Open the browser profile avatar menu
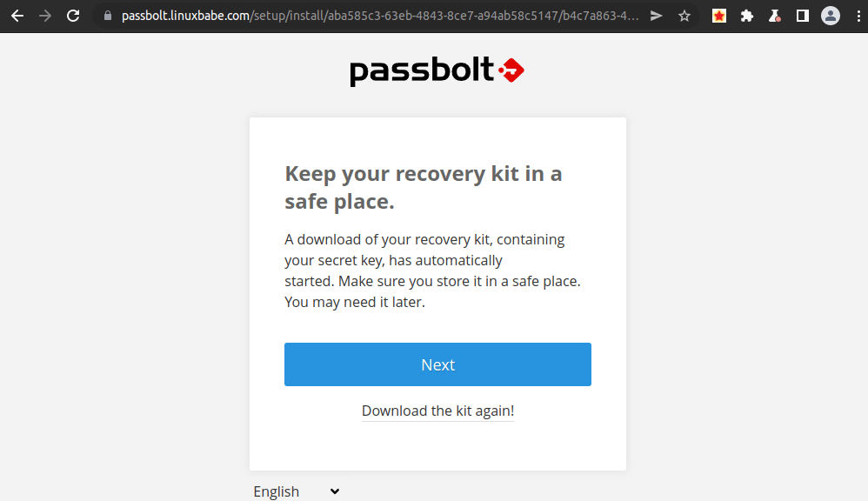 pos(831,16)
